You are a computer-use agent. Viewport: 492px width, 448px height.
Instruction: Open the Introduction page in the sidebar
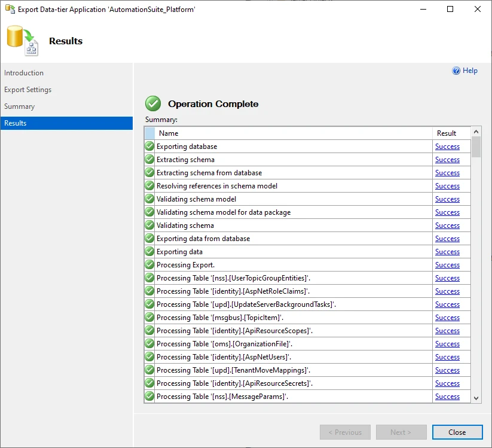(24, 73)
